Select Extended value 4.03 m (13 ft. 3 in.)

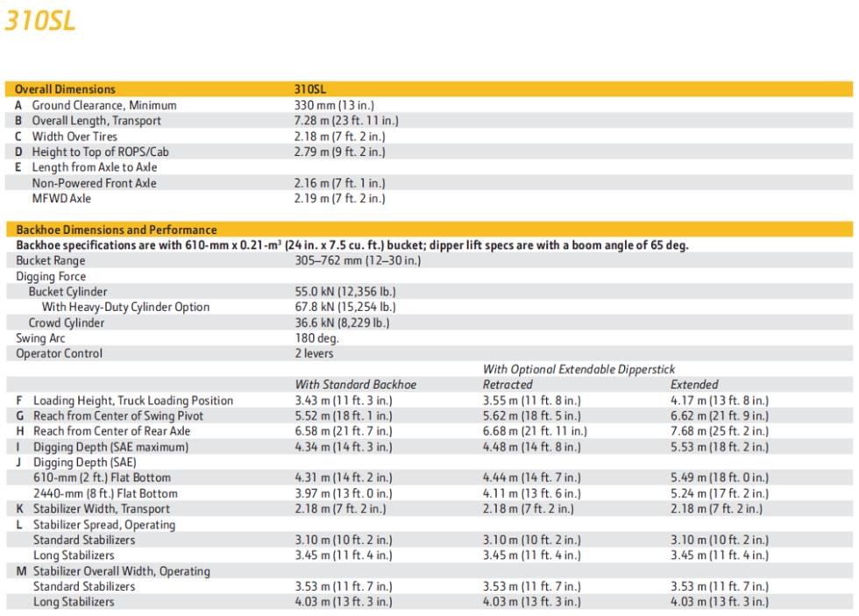pos(720,602)
